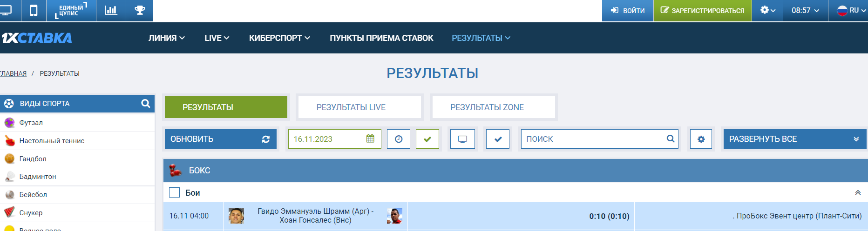Toggle monitor video filter icon

click(462, 139)
